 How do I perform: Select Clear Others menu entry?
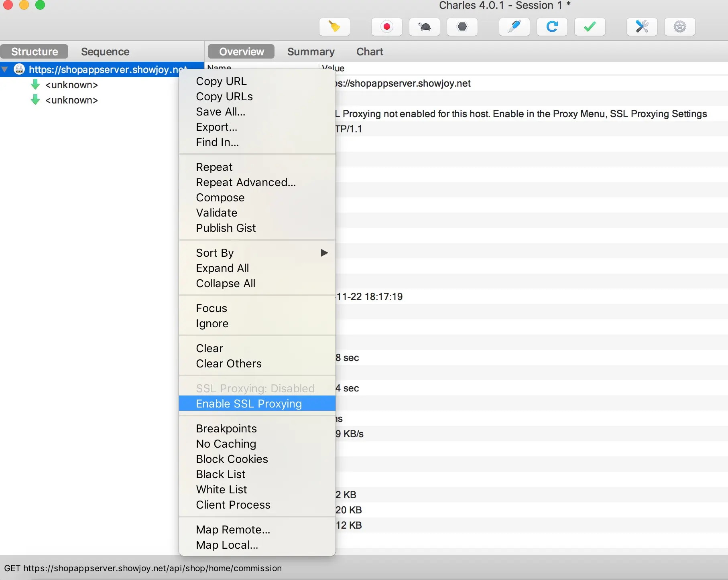[257, 364]
